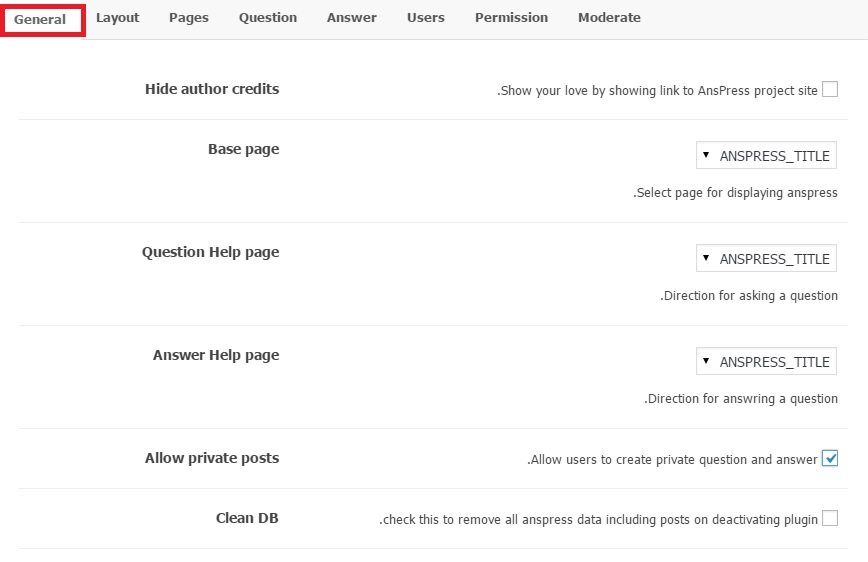This screenshot has width=868, height=562.
Task: Uncheck the Allow private posts checkbox
Action: click(x=829, y=459)
